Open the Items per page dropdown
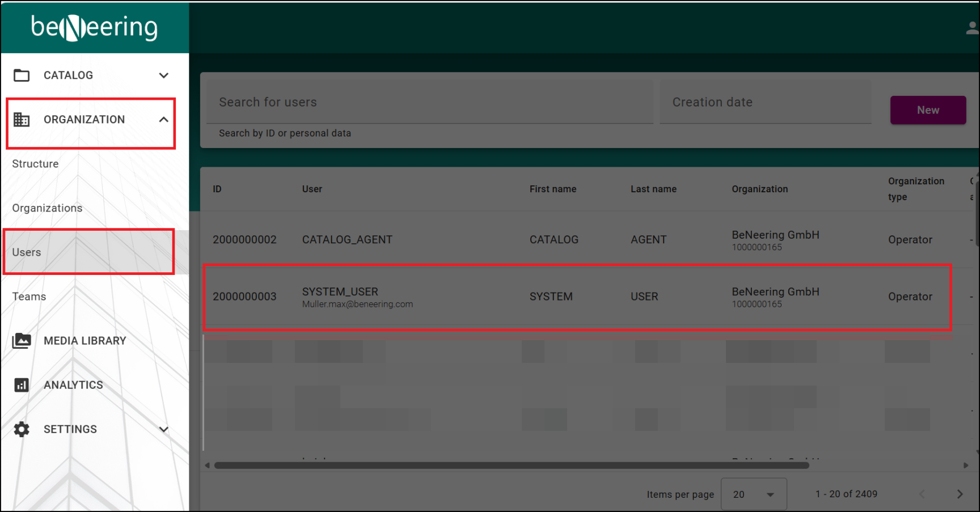 (x=753, y=494)
